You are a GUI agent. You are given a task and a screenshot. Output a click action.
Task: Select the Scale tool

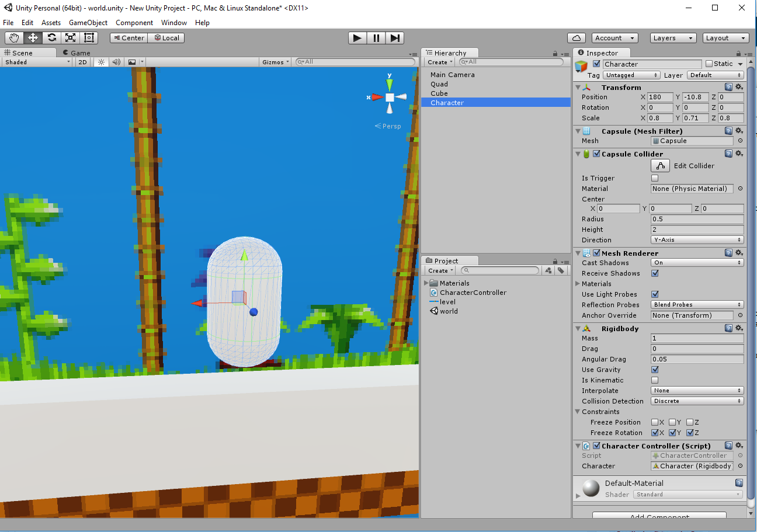click(70, 38)
